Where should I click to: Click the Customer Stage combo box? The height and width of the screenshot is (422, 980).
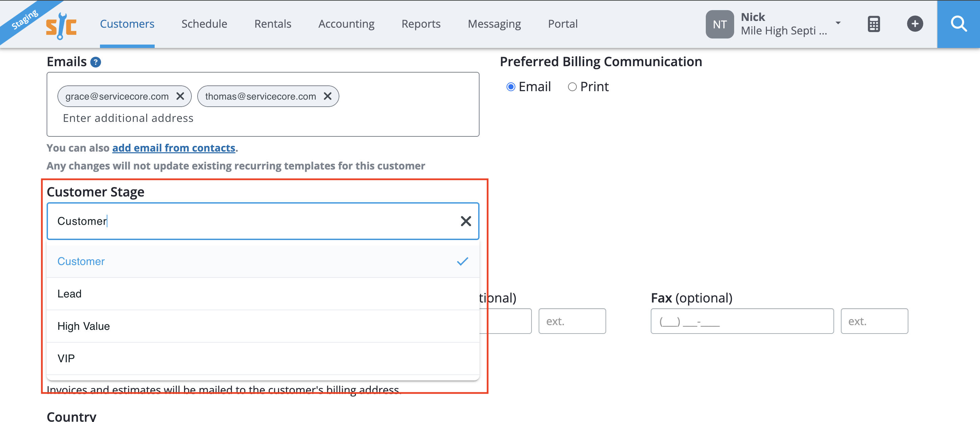pos(262,221)
